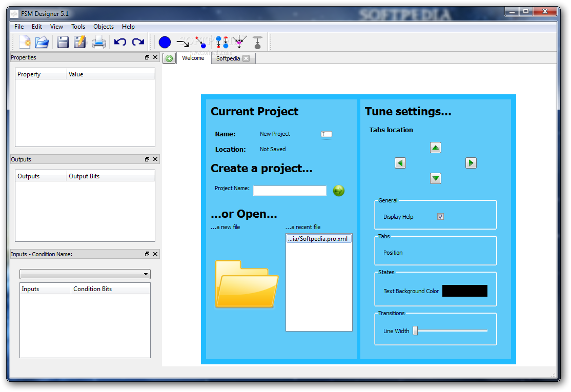Click into the Project Name input field
This screenshot has width=571, height=392.
tap(290, 191)
